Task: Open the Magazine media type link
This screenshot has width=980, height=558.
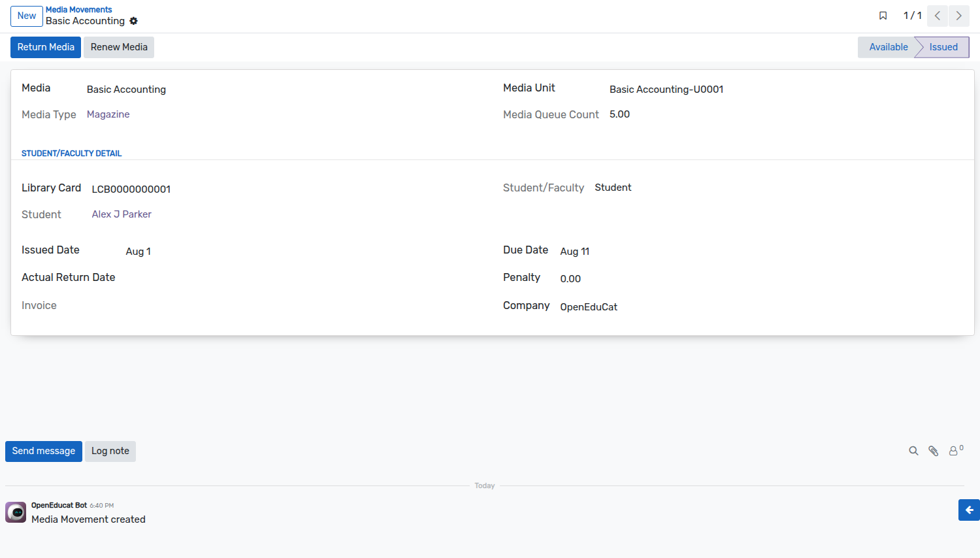Action: [108, 114]
